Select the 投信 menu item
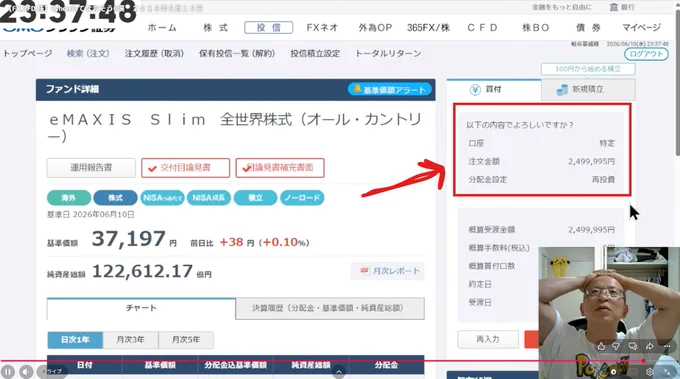This screenshot has width=680, height=379. point(268,28)
